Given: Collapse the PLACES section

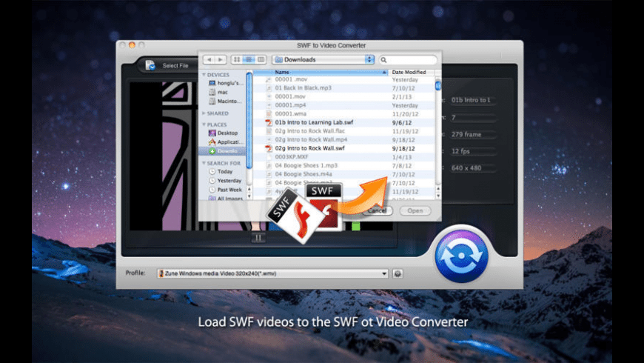Looking at the screenshot, I should (x=204, y=124).
